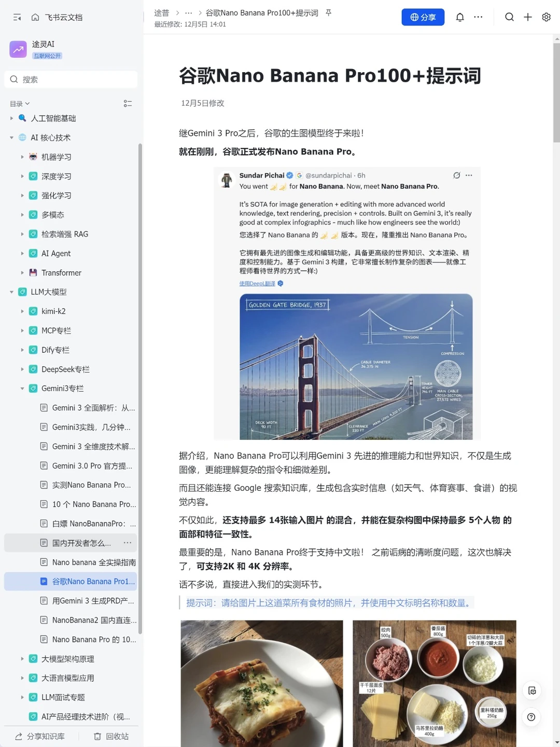Create new document with plus icon
This screenshot has height=747, width=560.
click(x=528, y=17)
